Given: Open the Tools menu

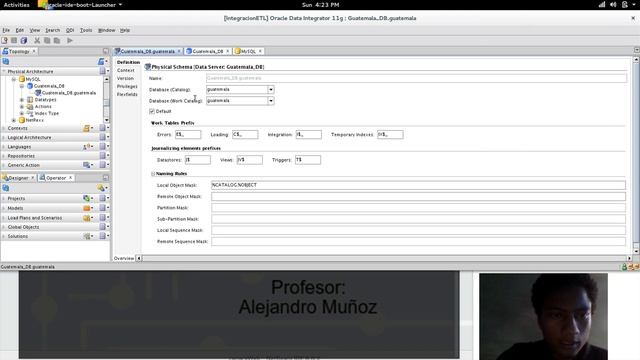Looking at the screenshot, I should point(86,30).
